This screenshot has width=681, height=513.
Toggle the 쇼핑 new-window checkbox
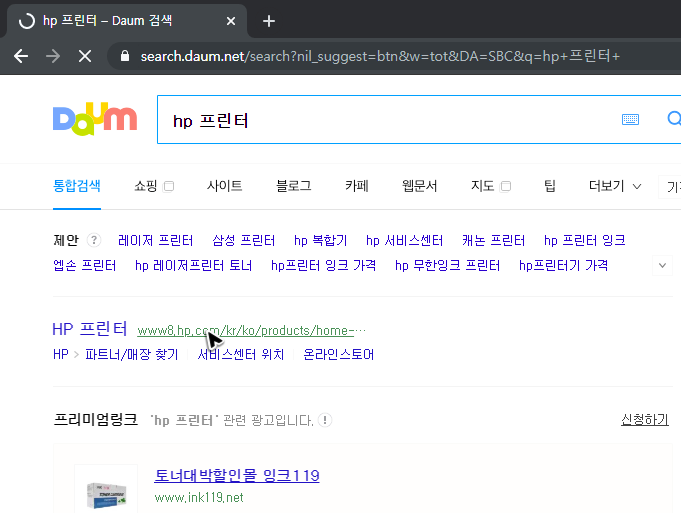(x=169, y=186)
